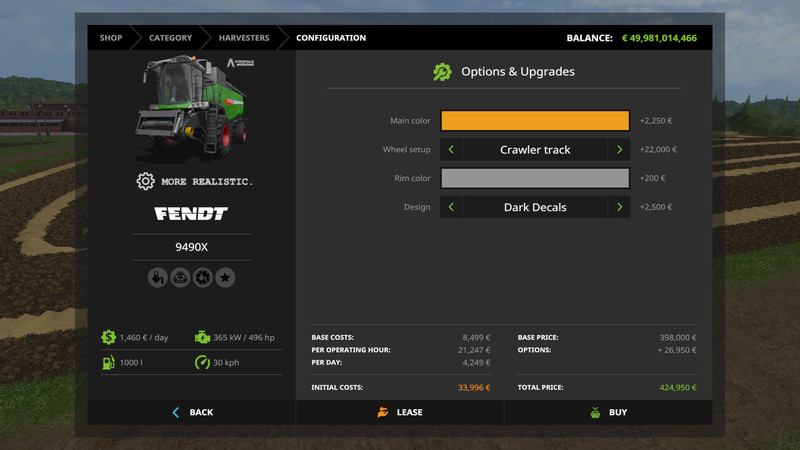Click the star feature badge icon
Viewport: 800px width, 450px height.
[x=225, y=278]
